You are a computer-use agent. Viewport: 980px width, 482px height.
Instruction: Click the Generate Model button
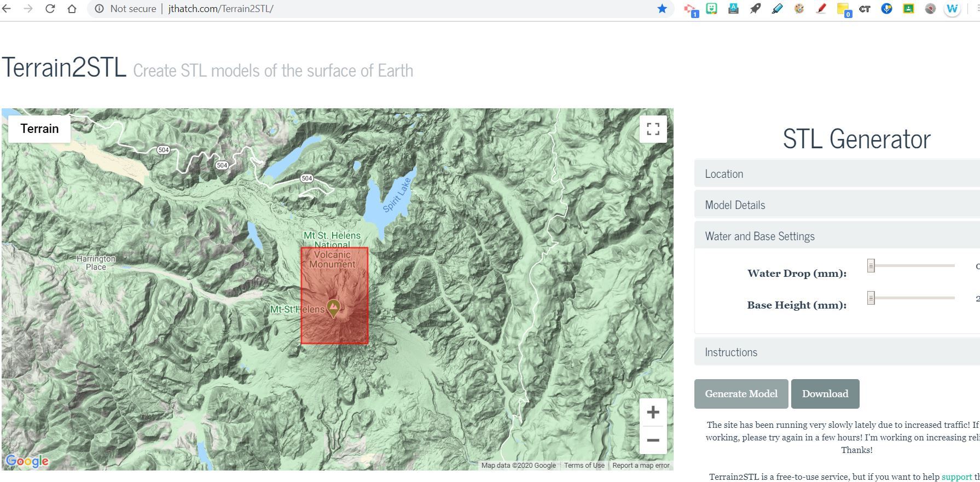pos(741,394)
